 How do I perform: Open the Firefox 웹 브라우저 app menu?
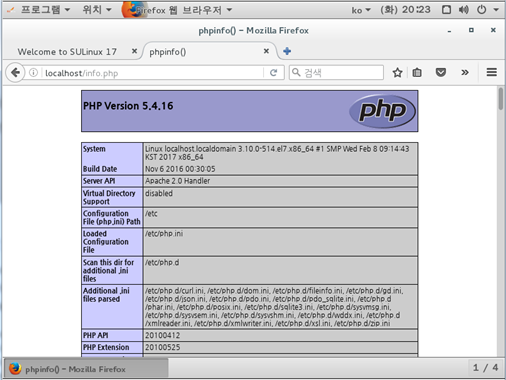point(178,10)
